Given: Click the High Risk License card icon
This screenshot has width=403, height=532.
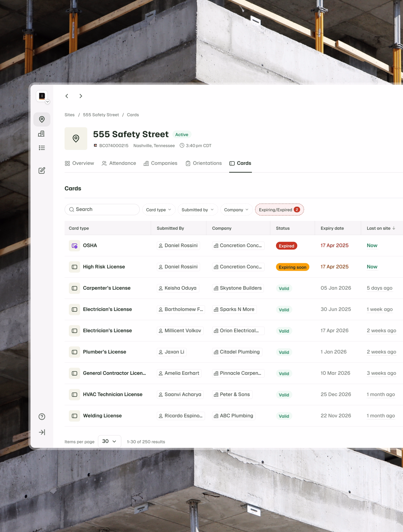Looking at the screenshot, I should [x=74, y=267].
